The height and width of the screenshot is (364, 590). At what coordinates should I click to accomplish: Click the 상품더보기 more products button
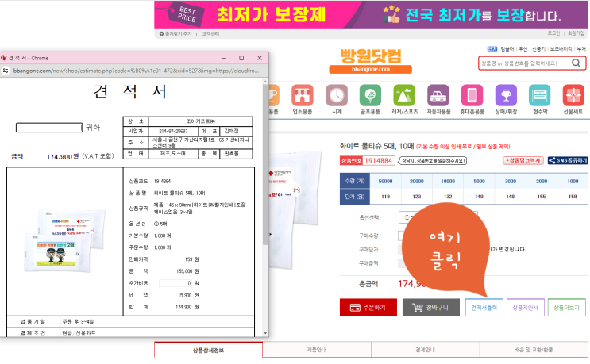point(567,307)
